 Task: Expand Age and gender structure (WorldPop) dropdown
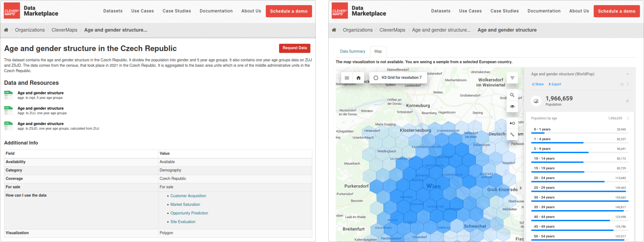(x=628, y=74)
